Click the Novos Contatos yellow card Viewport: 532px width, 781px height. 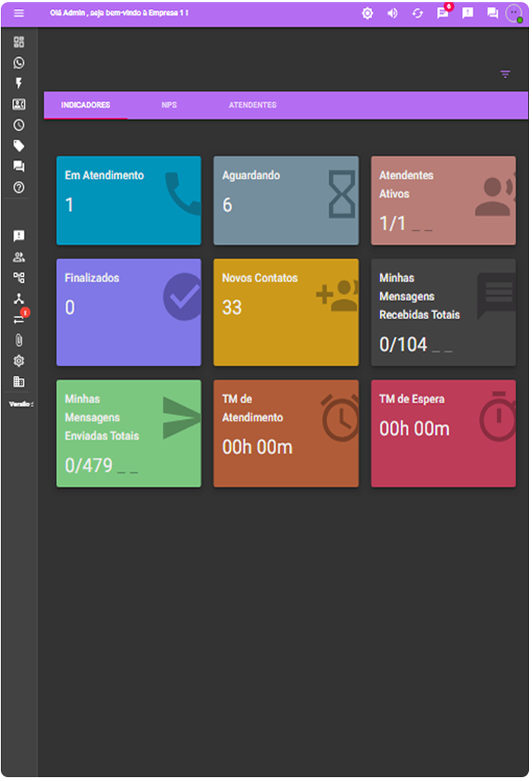click(x=286, y=312)
